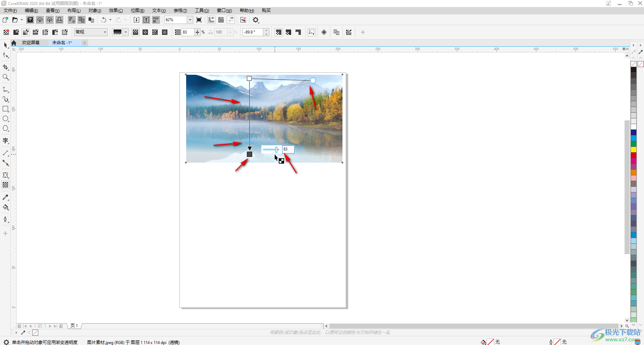Set Uniform transparency type
This screenshot has height=345, width=644.
click(16, 32)
